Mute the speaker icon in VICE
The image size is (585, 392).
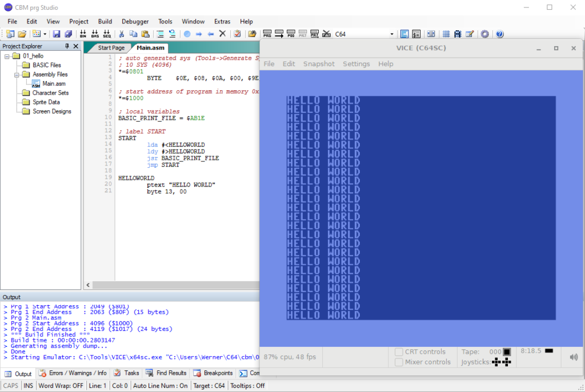pyautogui.click(x=573, y=357)
